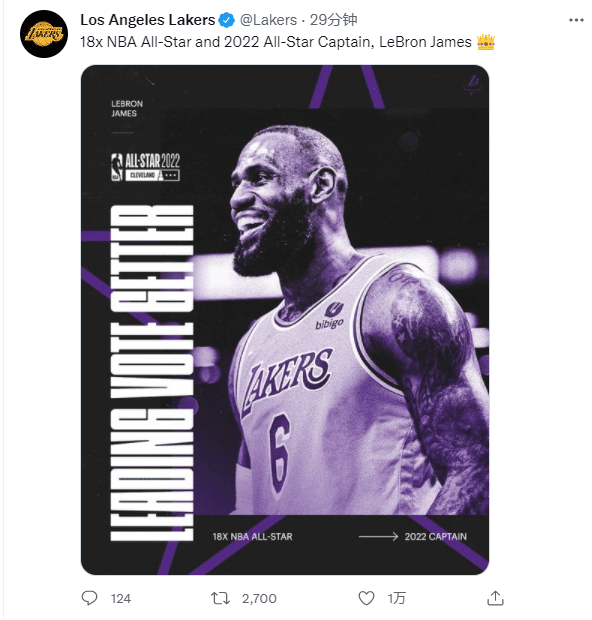Open Los Angeles Lakers display name
Screen dimensions: 592x620
(148, 20)
